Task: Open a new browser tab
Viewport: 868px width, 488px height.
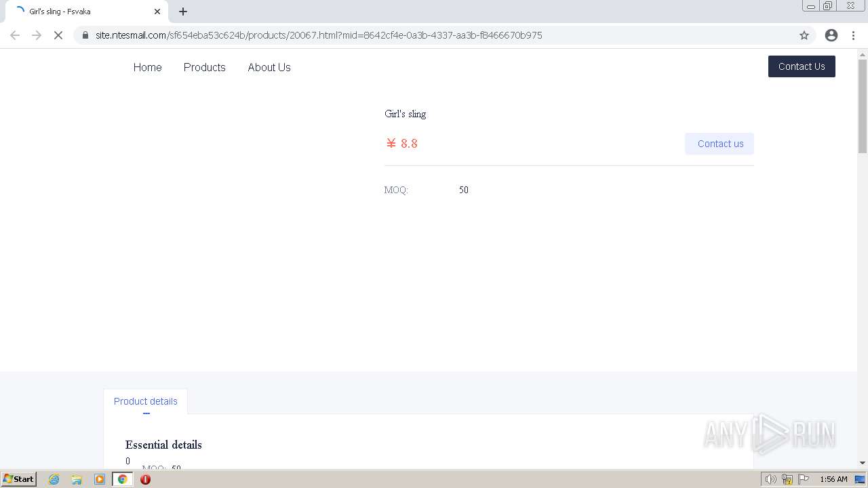Action: [183, 12]
